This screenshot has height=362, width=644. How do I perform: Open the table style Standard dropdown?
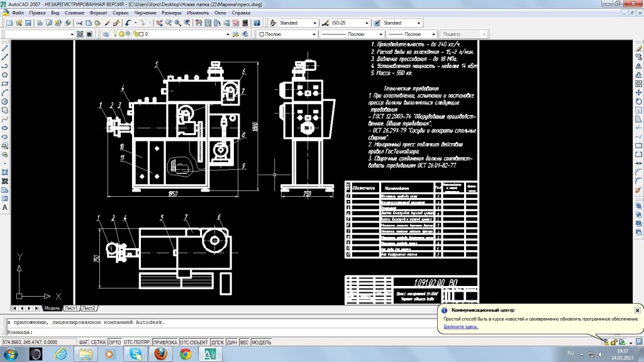point(419,23)
